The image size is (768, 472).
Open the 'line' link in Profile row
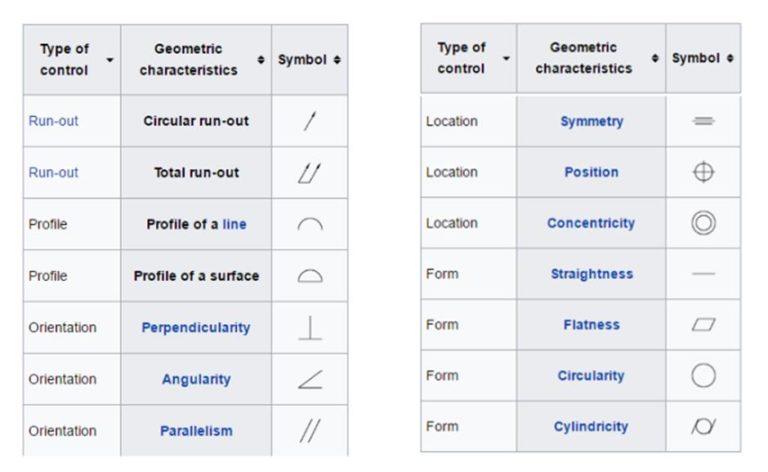234,224
